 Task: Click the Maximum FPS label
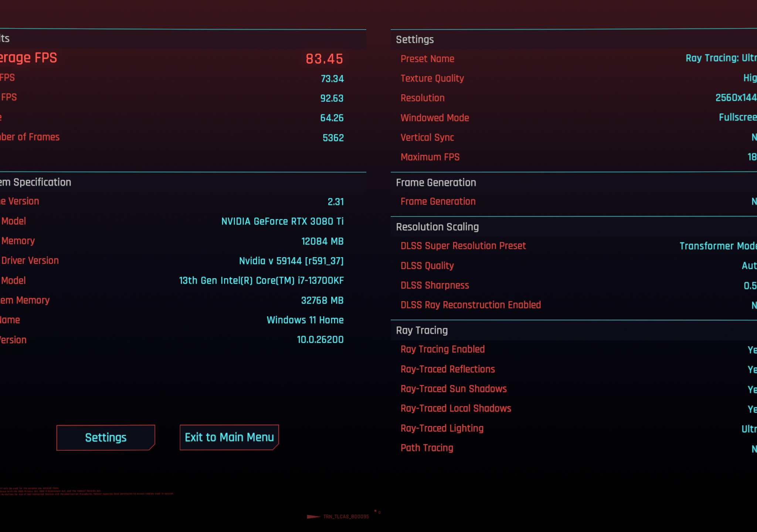(430, 157)
